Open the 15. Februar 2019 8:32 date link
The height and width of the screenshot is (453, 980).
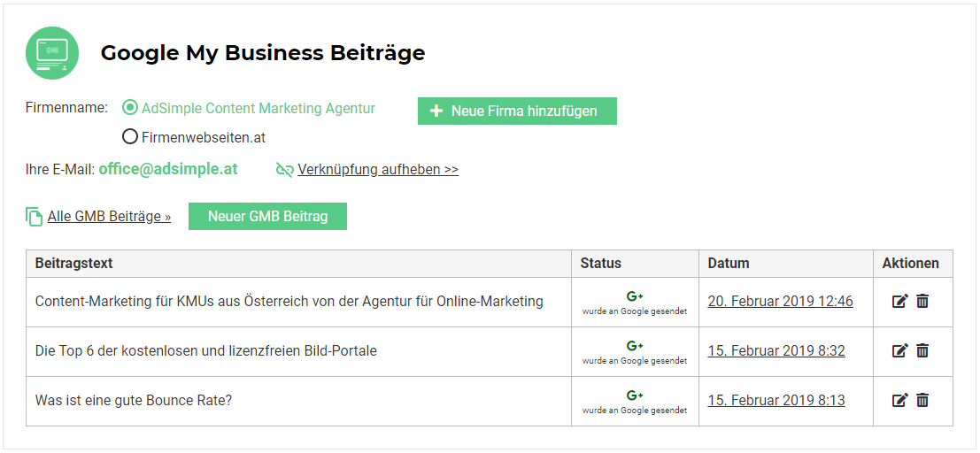776,351
